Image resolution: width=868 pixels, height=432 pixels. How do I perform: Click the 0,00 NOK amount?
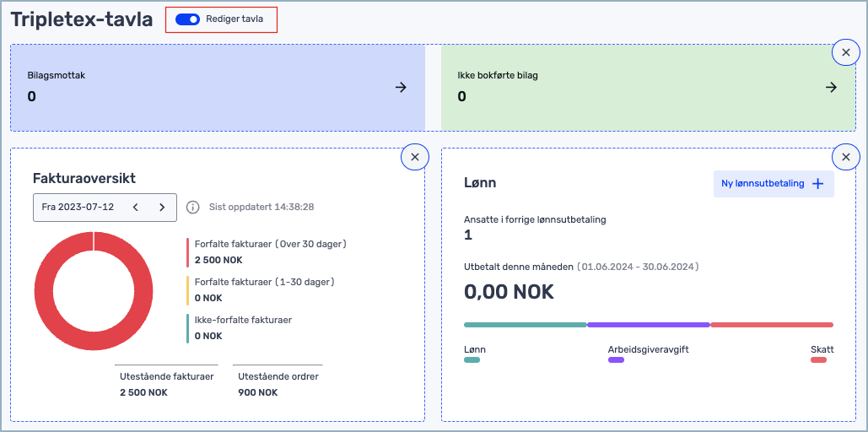pos(509,291)
